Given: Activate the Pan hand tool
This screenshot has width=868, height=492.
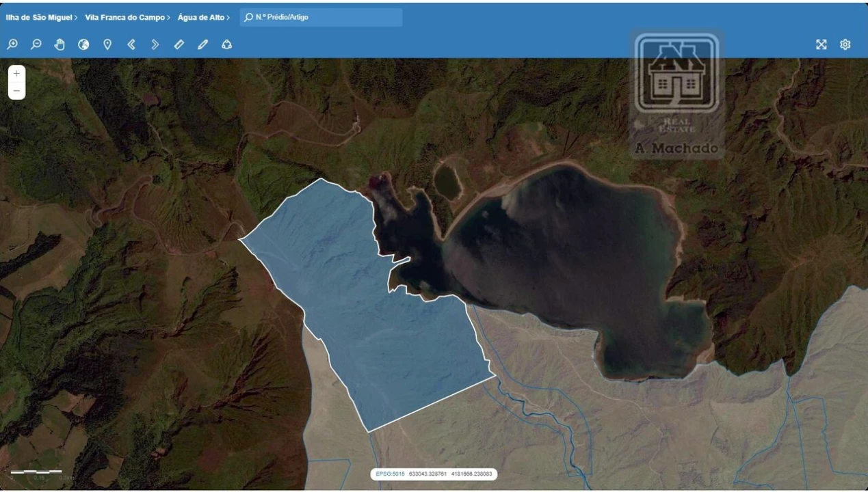Looking at the screenshot, I should tap(60, 44).
